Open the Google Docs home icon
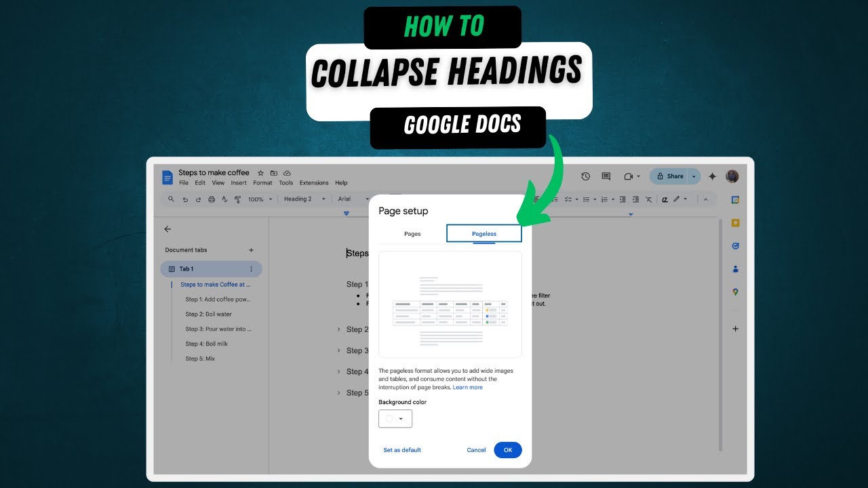The width and height of the screenshot is (868, 488). (x=167, y=178)
